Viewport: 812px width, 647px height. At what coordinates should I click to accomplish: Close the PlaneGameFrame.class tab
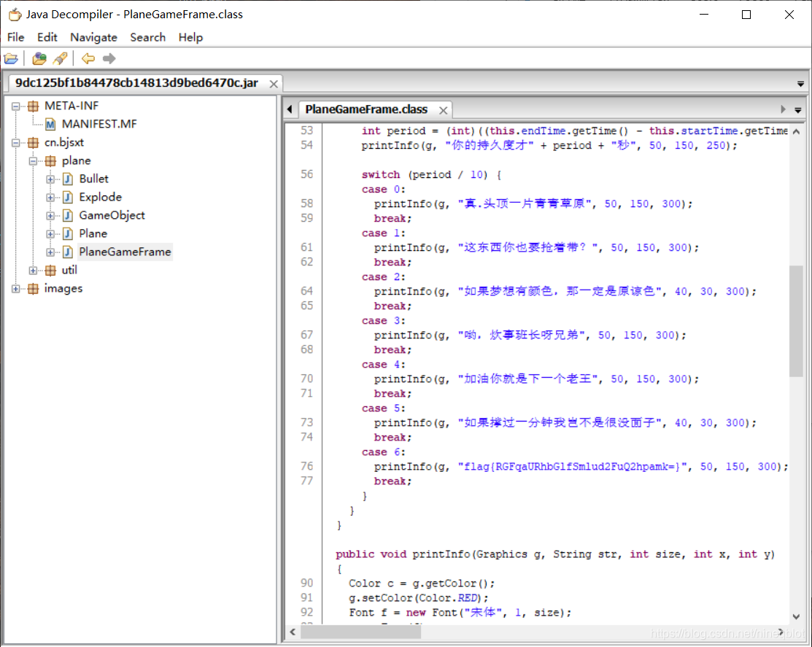coord(444,110)
